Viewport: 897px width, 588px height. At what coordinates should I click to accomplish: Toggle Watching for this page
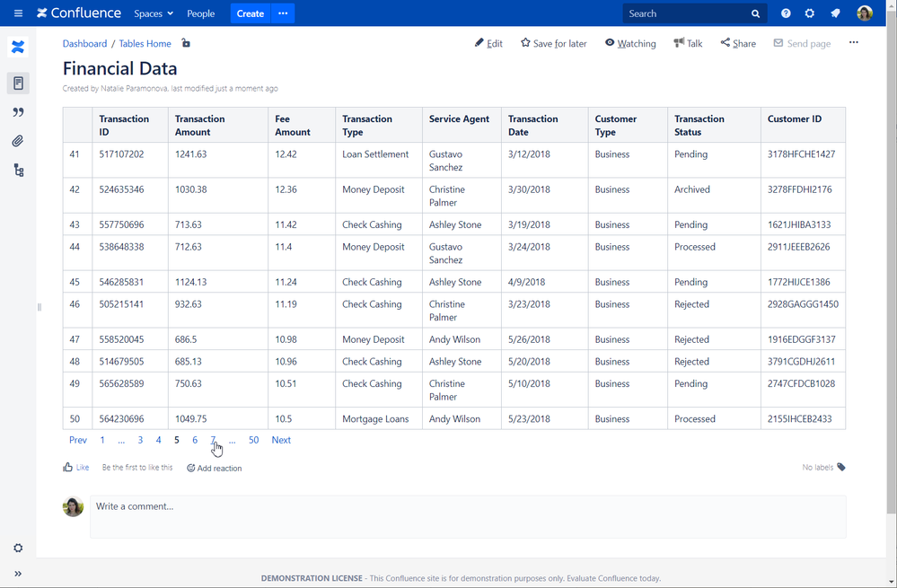tap(630, 43)
